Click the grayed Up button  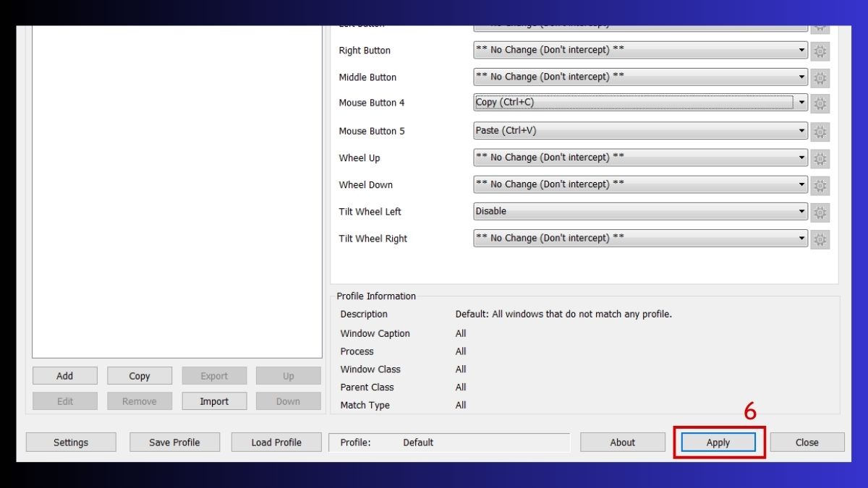click(x=288, y=376)
